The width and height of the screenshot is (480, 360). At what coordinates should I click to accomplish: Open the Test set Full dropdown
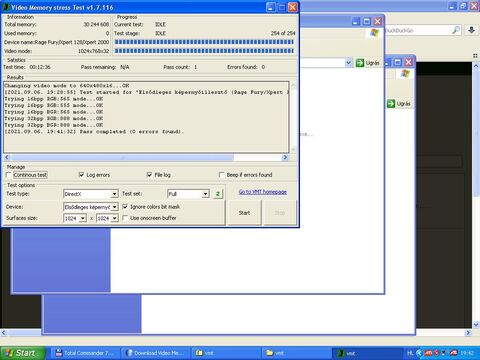pos(205,194)
